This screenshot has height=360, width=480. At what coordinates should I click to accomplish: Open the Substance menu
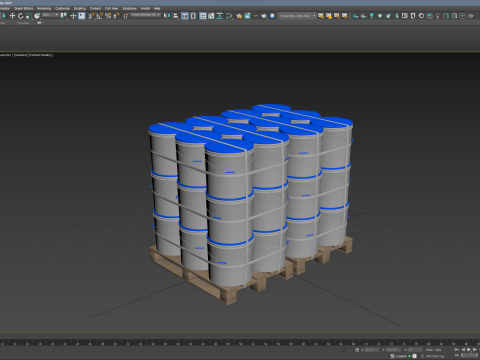pos(130,8)
